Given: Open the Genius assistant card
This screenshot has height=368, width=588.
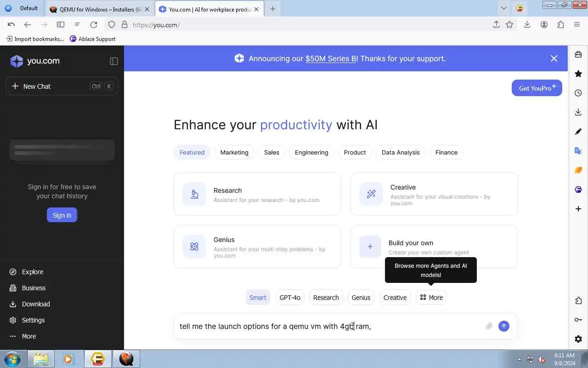Looking at the screenshot, I should (257, 247).
